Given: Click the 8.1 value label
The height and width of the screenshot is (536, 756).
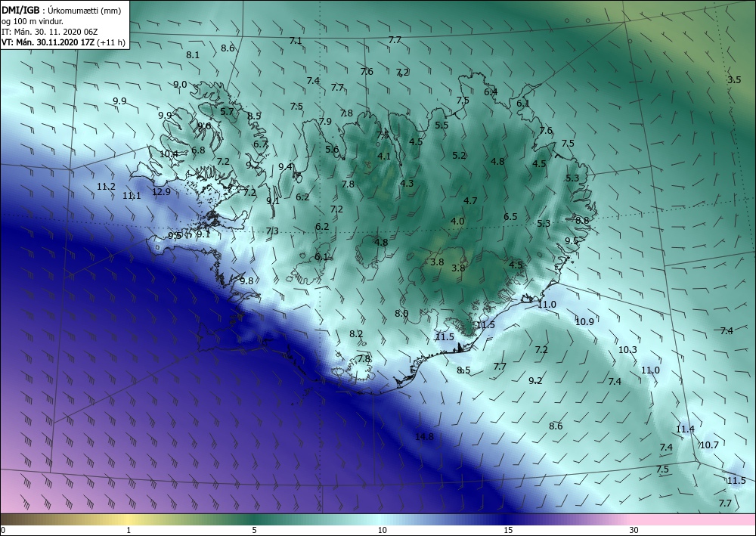Looking at the screenshot, I should (193, 55).
